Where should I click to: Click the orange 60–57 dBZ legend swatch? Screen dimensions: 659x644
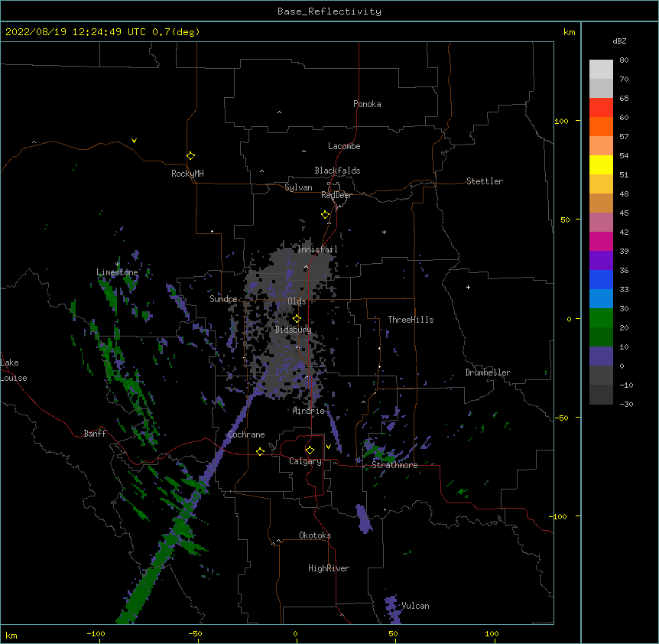(x=601, y=126)
